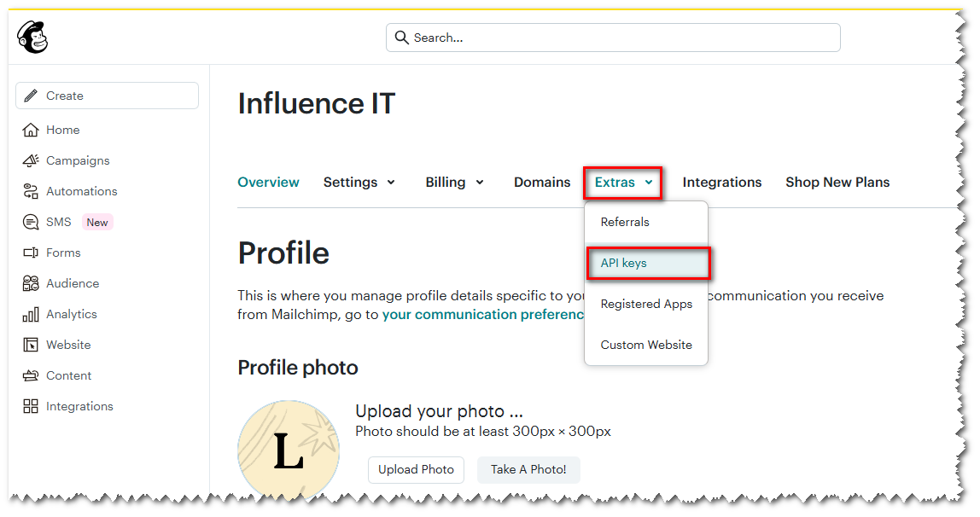
Task: Open the Settings tab
Action: (x=351, y=183)
